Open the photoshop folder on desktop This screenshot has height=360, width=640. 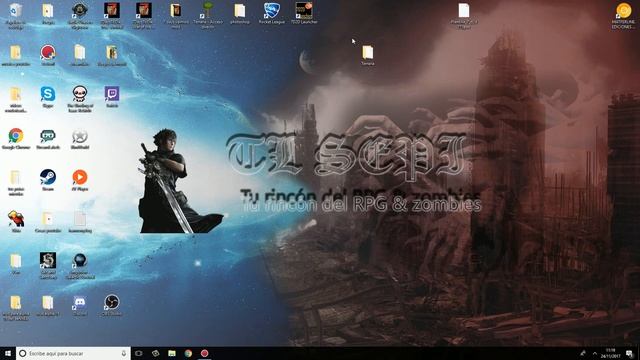pos(240,11)
